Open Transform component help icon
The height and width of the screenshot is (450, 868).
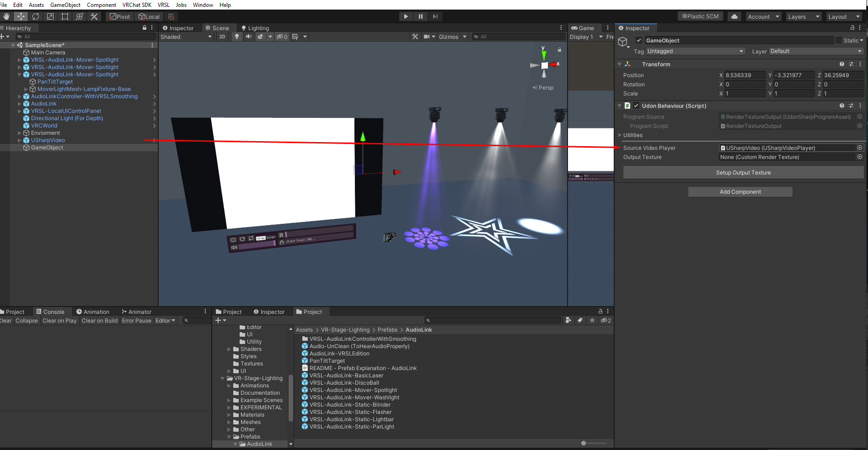(841, 64)
